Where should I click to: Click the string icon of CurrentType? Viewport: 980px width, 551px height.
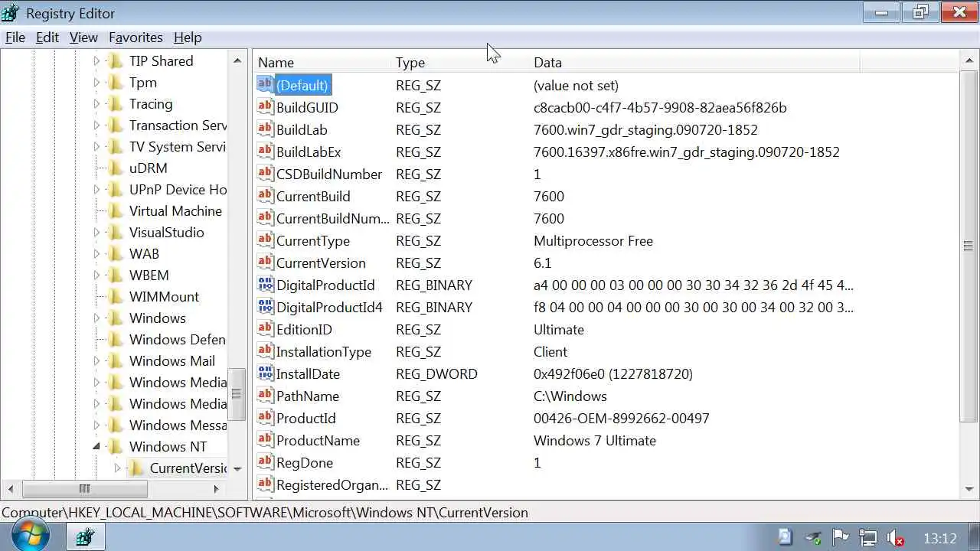pos(265,240)
